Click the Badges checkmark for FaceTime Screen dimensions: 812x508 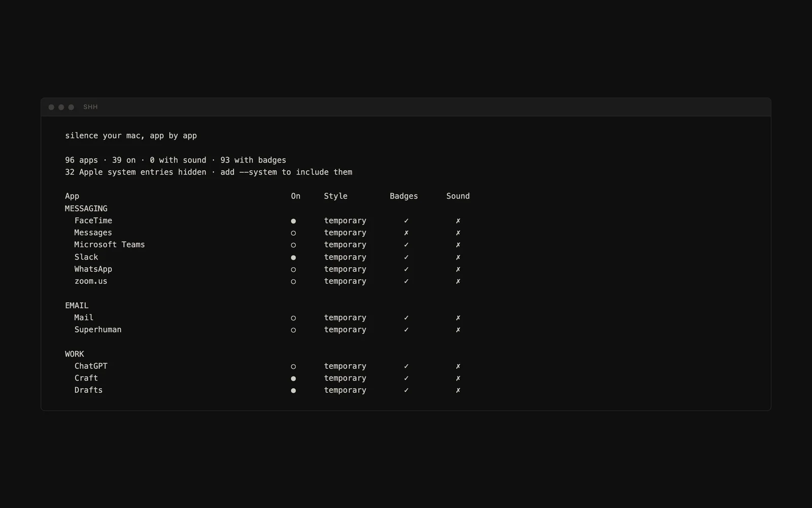tap(406, 220)
